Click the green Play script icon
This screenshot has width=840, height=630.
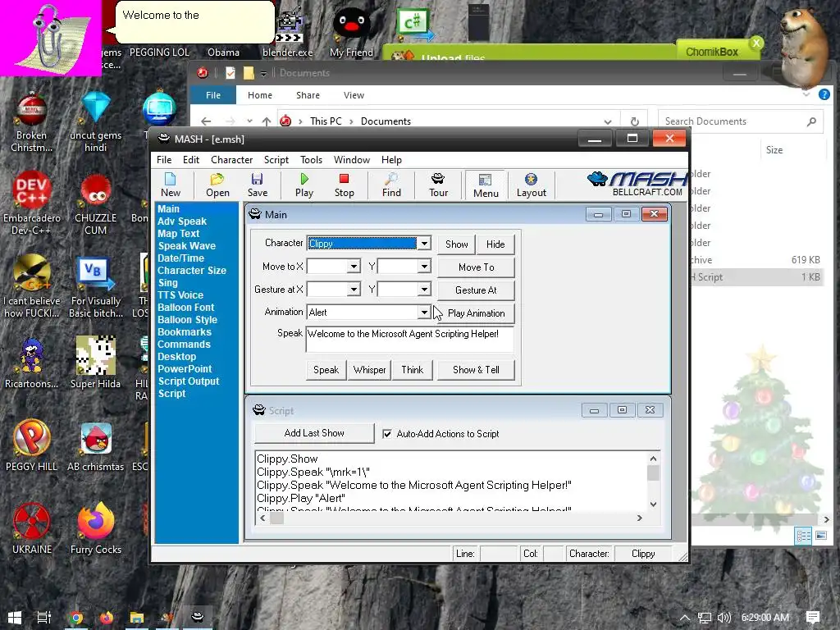point(304,185)
